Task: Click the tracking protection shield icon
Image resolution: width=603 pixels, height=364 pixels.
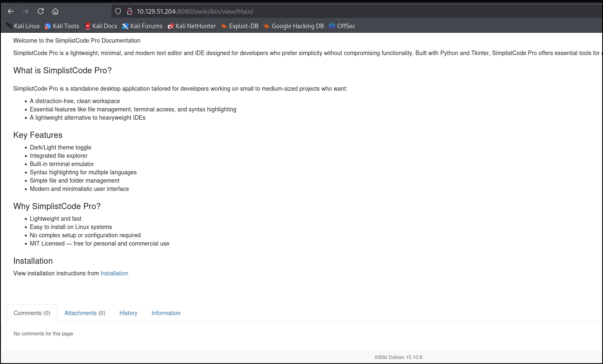Action: 118,11
